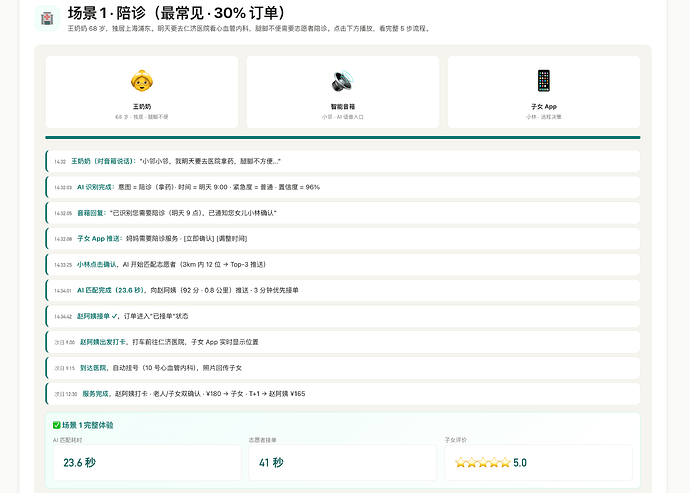Click the 5.0 子女评价 rating value
Viewport: 690px width, 493px height.
(x=520, y=463)
